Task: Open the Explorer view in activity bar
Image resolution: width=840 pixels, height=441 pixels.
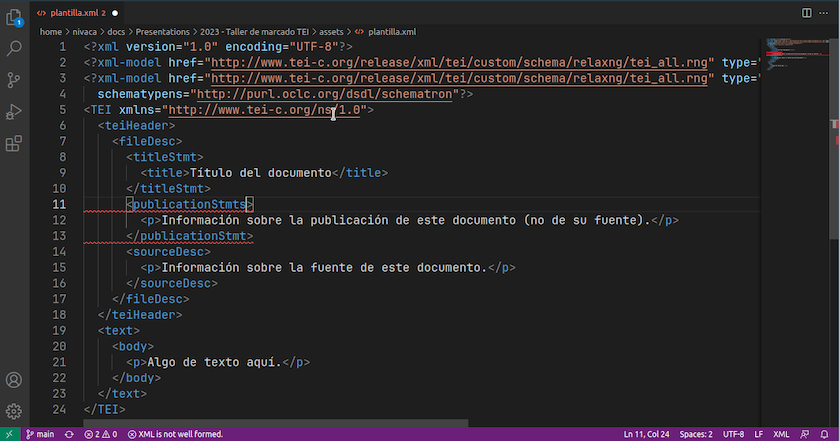Action: tap(14, 16)
